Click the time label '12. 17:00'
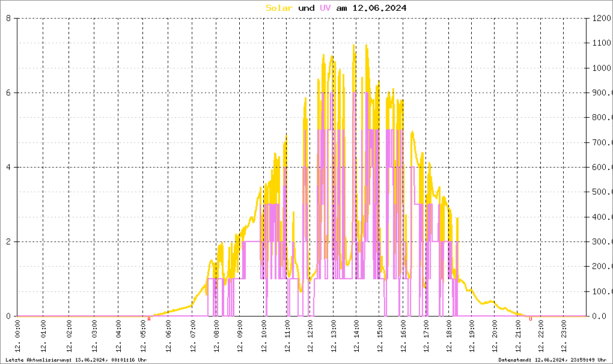The width and height of the screenshot is (613, 364). click(x=426, y=336)
